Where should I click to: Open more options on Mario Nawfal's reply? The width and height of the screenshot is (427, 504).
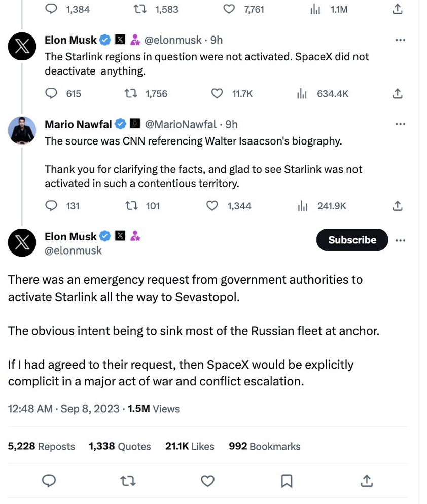click(x=400, y=124)
